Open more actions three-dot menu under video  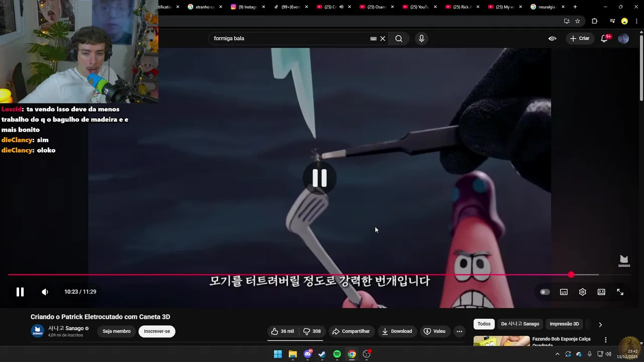click(x=459, y=331)
